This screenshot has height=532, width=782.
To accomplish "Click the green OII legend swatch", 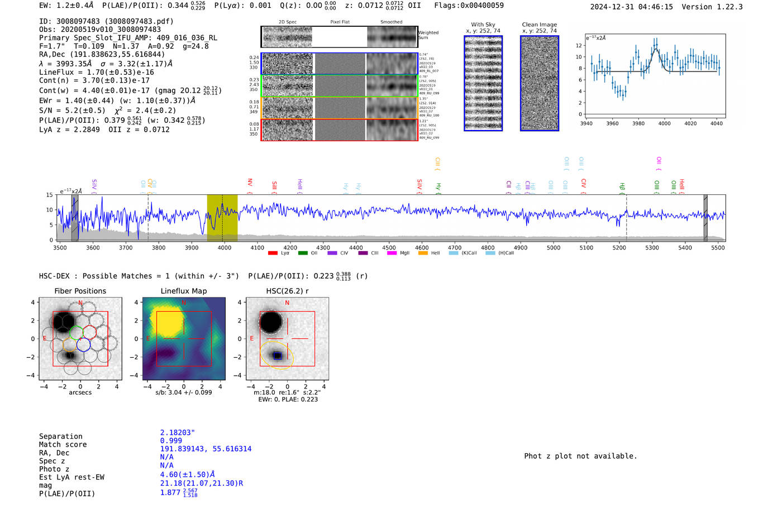I will click(x=303, y=253).
